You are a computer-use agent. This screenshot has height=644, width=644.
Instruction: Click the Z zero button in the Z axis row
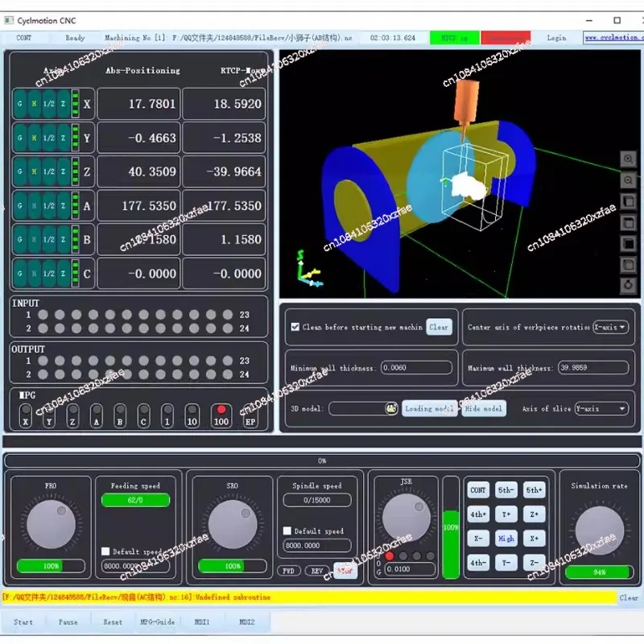point(63,171)
